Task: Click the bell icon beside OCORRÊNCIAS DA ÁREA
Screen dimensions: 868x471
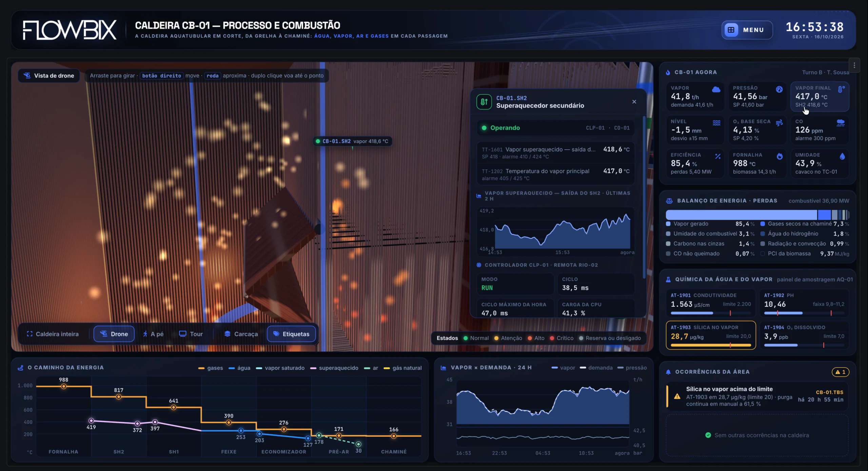Action: 668,372
